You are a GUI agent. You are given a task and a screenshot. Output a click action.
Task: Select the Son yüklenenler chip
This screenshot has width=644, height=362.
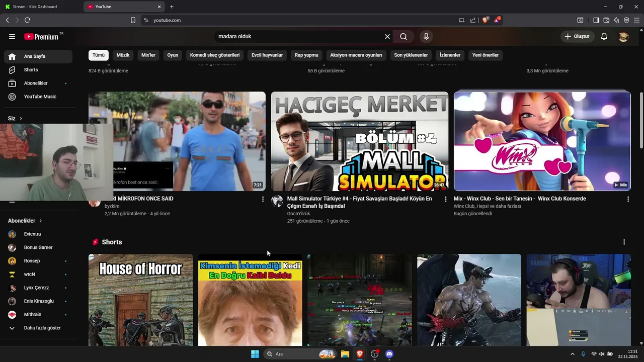click(411, 55)
